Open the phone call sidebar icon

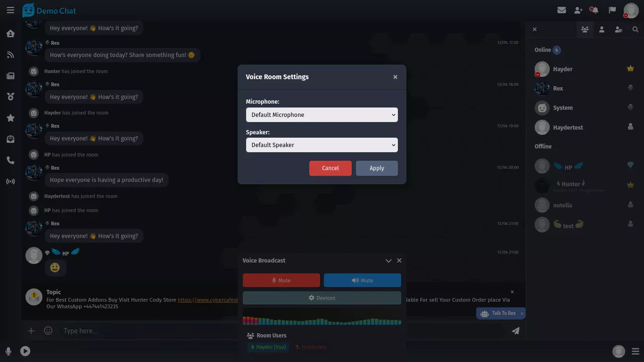pyautogui.click(x=10, y=160)
